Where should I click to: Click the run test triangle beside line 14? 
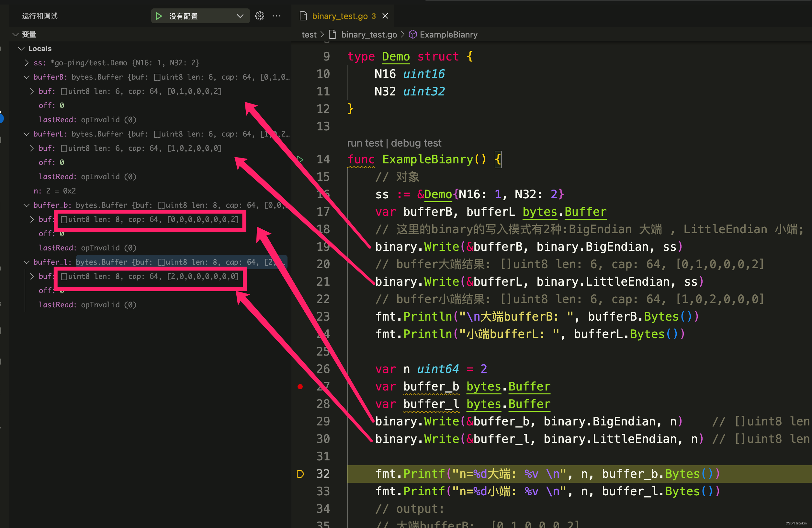point(300,159)
